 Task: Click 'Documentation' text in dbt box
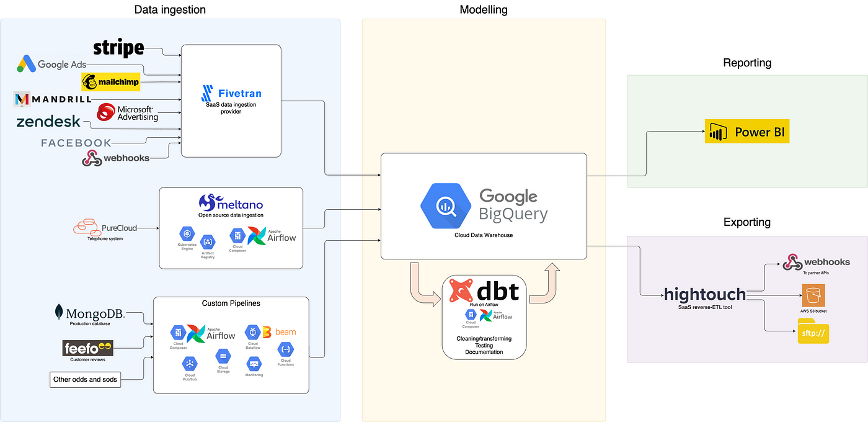click(x=484, y=352)
